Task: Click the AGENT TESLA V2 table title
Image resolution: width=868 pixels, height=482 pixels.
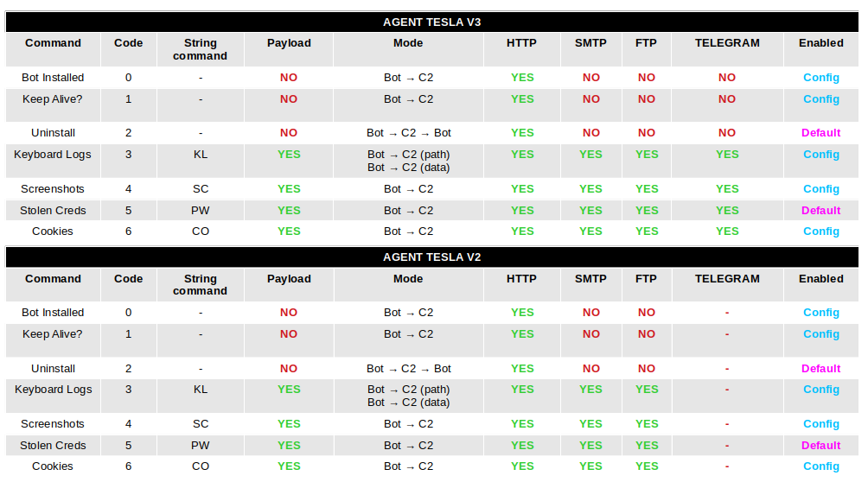Action: (x=432, y=257)
